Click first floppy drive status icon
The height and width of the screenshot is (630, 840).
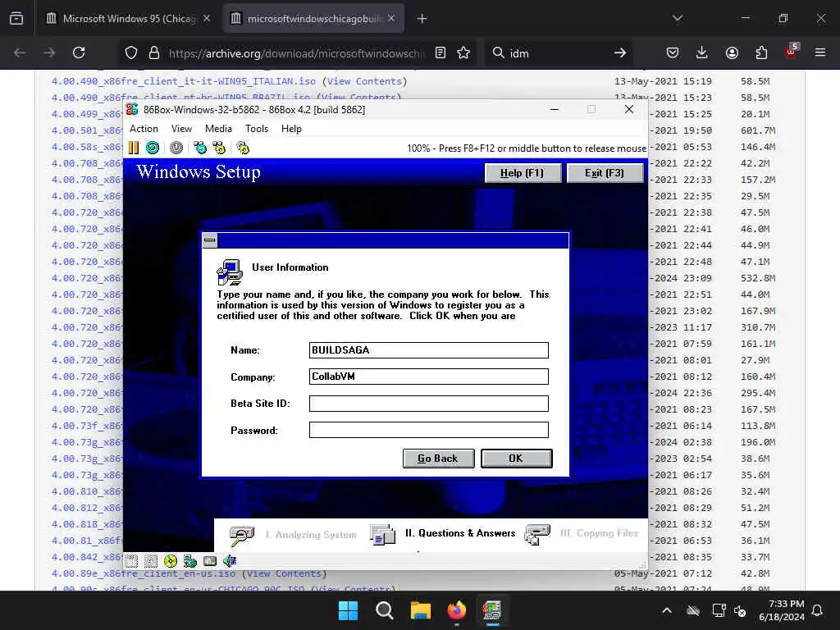point(132,561)
